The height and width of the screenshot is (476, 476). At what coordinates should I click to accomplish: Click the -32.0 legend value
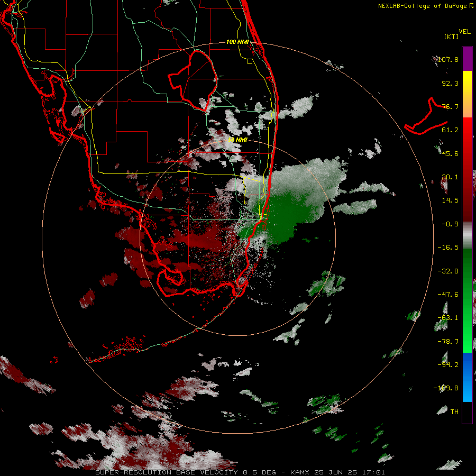point(448,271)
